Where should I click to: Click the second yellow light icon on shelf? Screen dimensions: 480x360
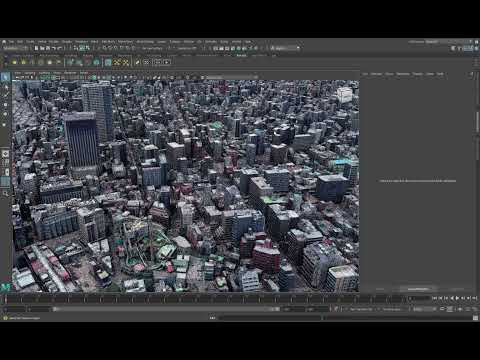pyautogui.click(x=23, y=62)
